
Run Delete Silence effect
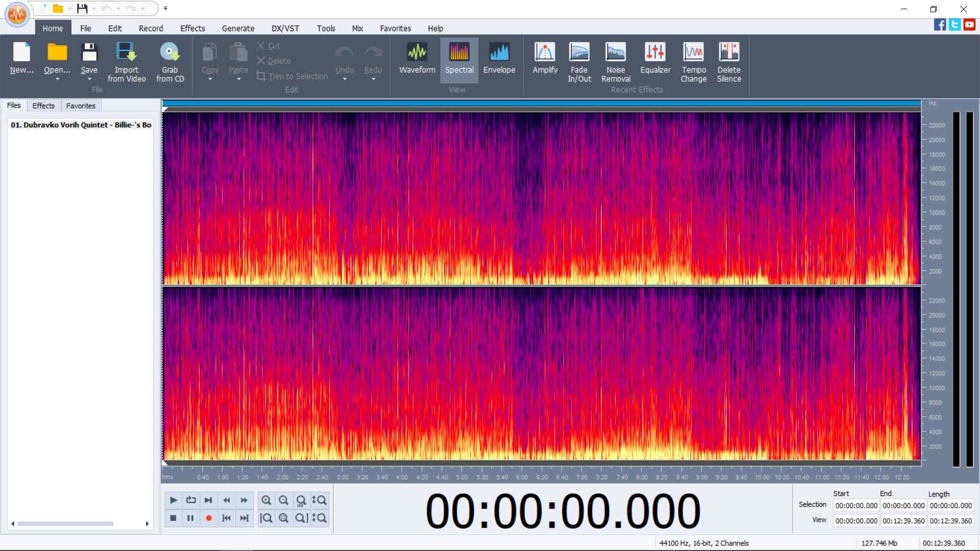point(729,62)
